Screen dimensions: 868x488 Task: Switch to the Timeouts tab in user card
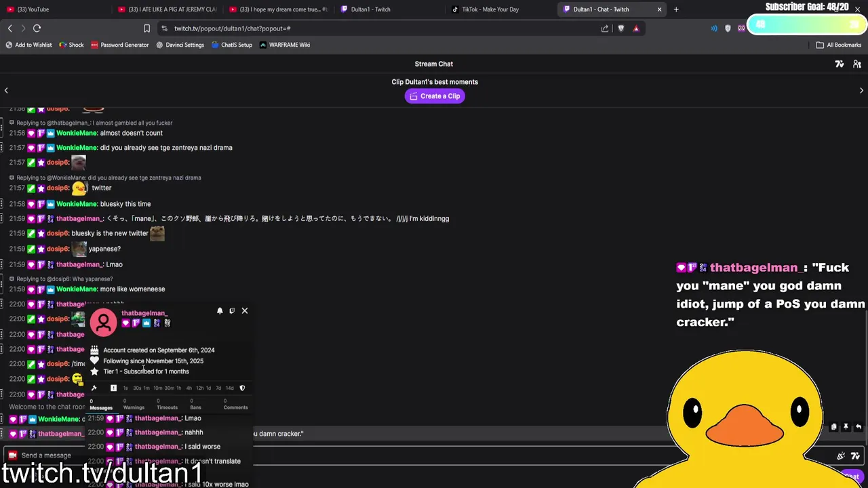pyautogui.click(x=167, y=405)
